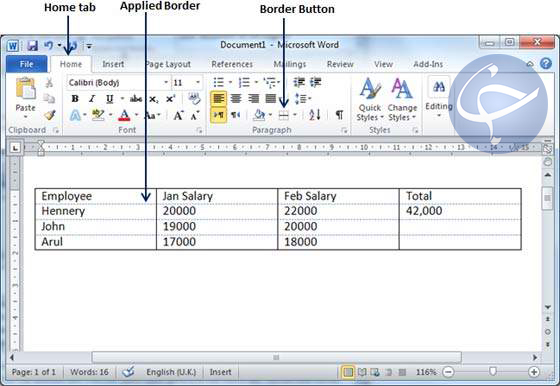
Task: Click the Grow Font icon
Action: click(178, 115)
